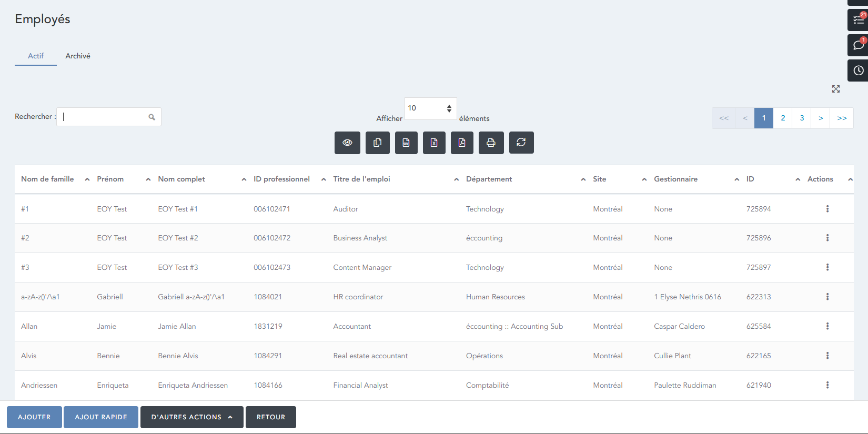Open the clock history sidebar icon

coord(858,70)
